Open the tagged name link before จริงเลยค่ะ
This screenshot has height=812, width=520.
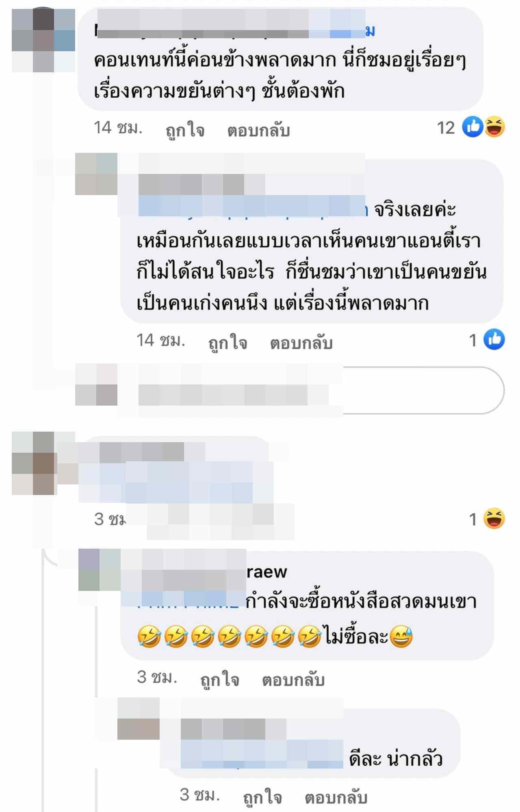(x=253, y=209)
